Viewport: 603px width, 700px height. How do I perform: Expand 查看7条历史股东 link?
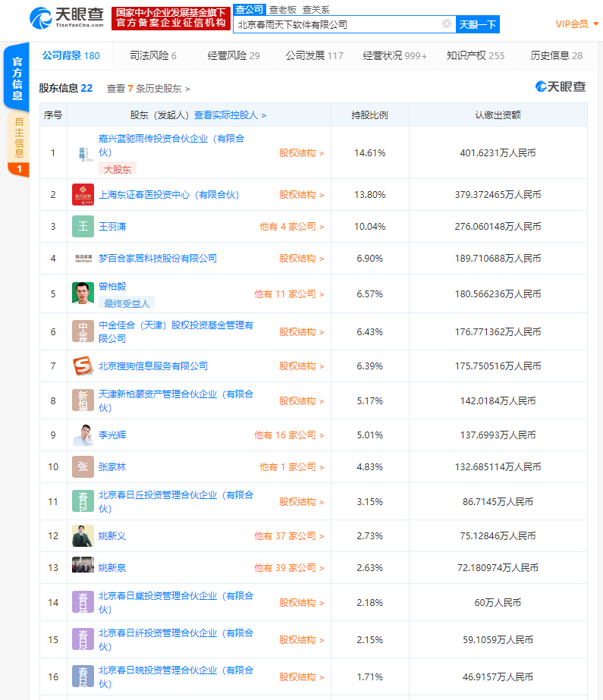pos(149,89)
